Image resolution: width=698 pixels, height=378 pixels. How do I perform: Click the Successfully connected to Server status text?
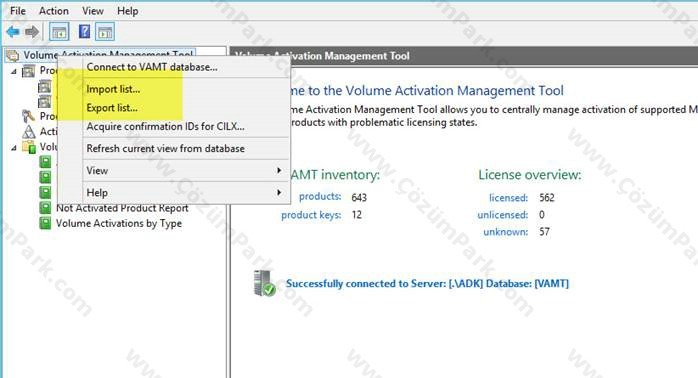pos(427,283)
